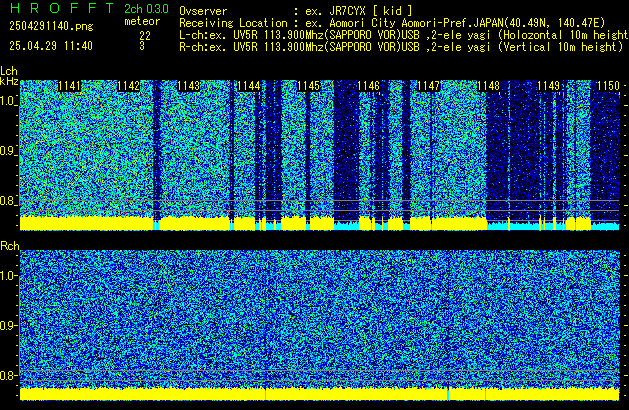Click the Rch channel label
629x410 pixels.
(x=10, y=246)
